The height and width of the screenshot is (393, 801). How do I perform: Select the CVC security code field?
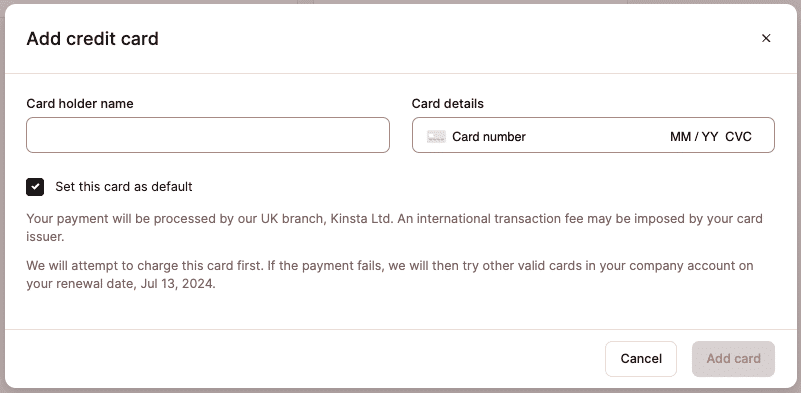739,136
